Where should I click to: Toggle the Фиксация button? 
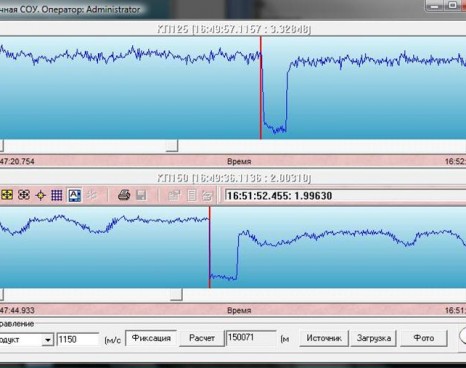(151, 338)
